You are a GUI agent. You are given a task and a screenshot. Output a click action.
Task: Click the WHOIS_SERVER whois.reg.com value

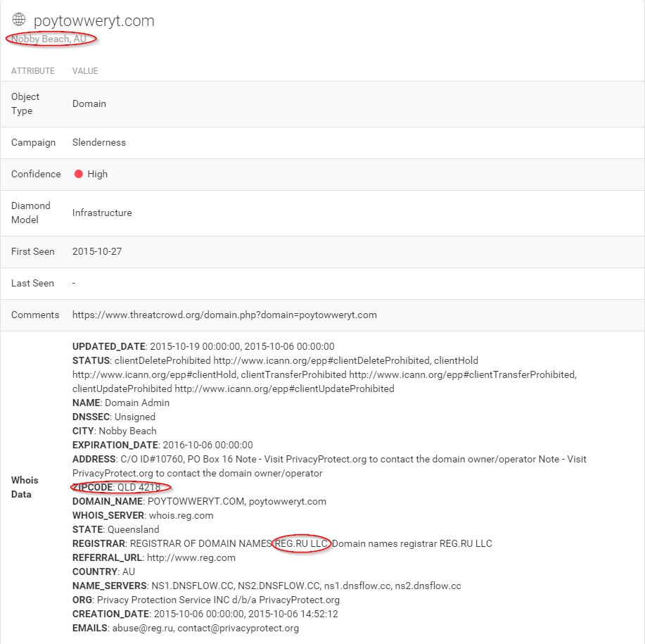tap(181, 516)
